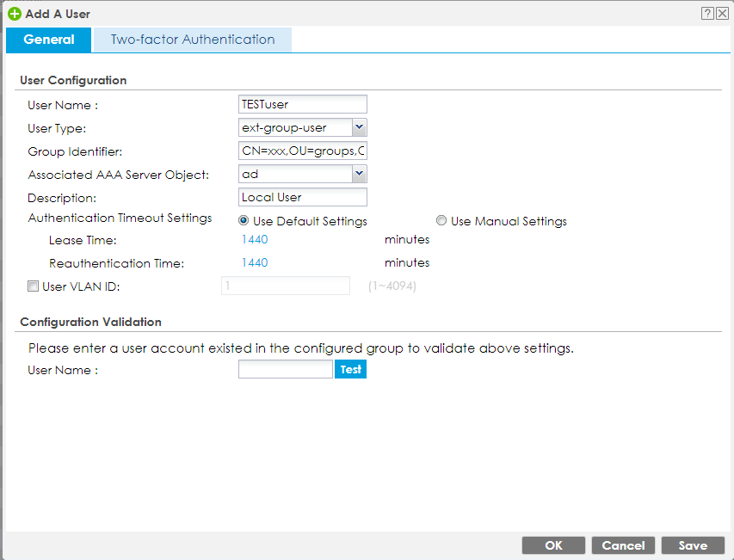Screen dimensions: 734x560
Task: Close the Add A User dialog
Action: 721,14
